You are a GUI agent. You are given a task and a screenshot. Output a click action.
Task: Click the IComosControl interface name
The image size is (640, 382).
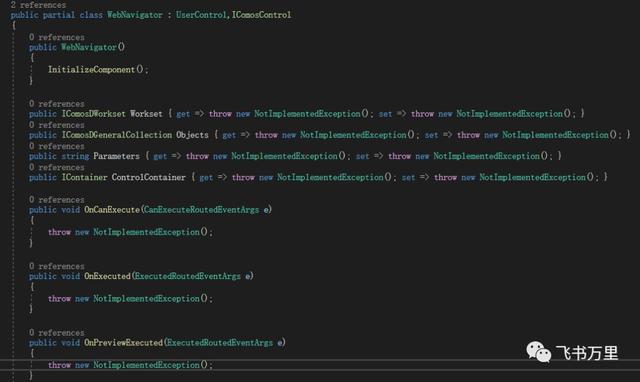[261, 15]
